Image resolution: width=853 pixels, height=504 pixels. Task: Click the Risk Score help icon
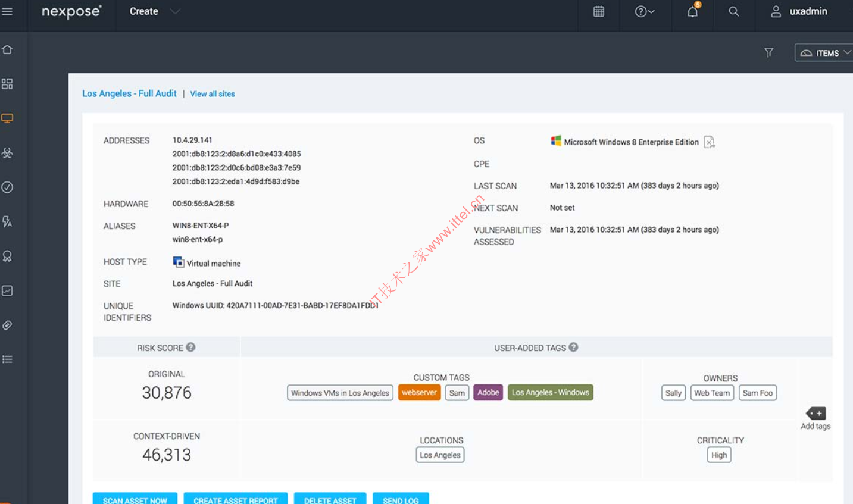click(190, 348)
